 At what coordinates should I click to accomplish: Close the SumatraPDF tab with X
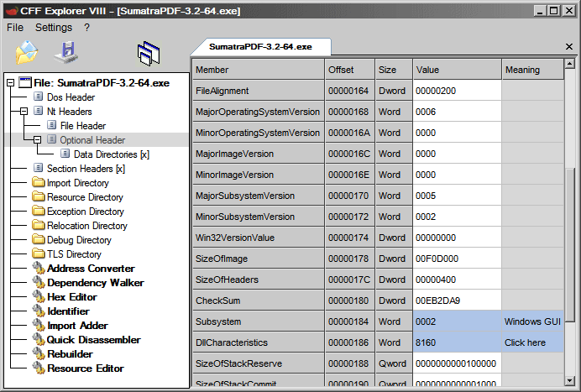click(x=569, y=46)
